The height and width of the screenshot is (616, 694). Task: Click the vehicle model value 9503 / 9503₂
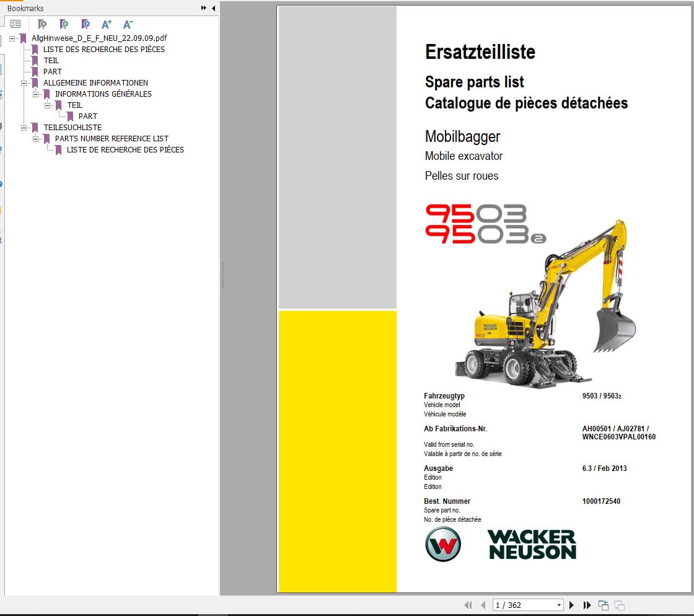click(602, 396)
